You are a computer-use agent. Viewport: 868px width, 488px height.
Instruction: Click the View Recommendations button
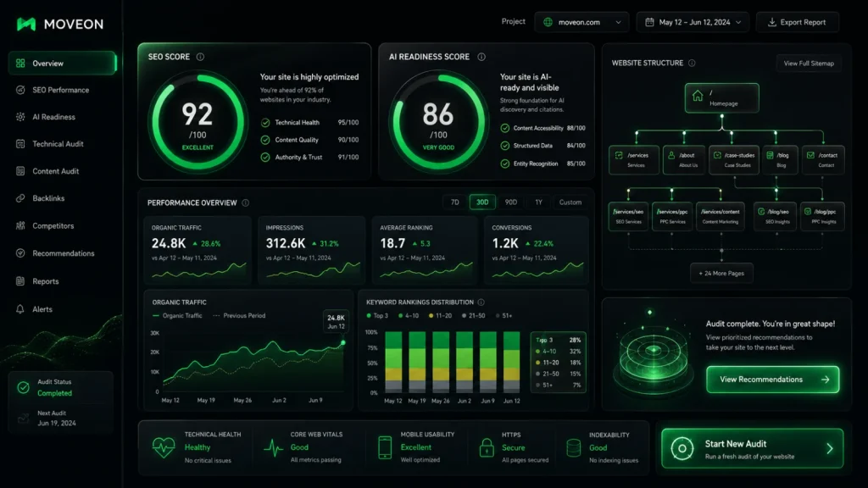773,380
